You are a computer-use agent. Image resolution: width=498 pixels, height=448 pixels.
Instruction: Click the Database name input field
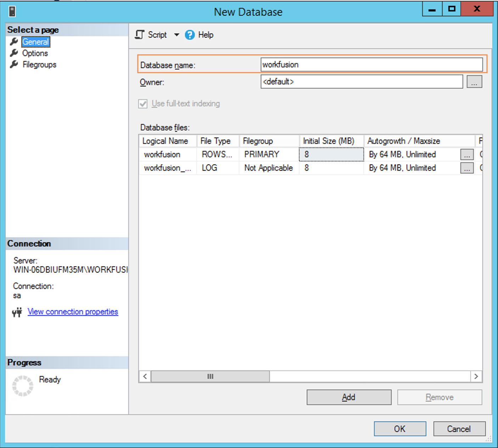tap(372, 64)
